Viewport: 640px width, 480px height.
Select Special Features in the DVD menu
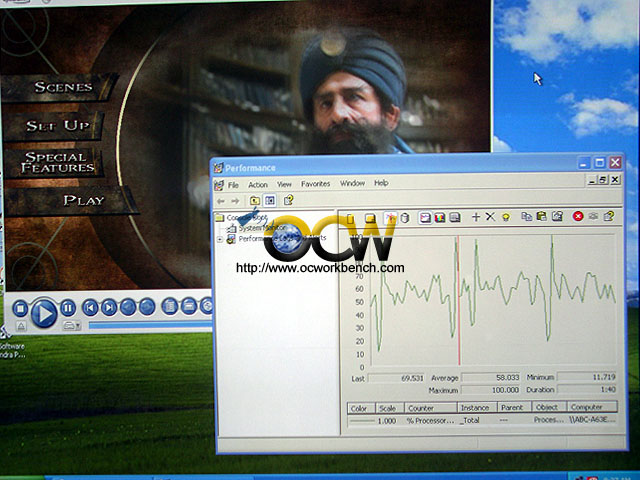click(x=58, y=162)
